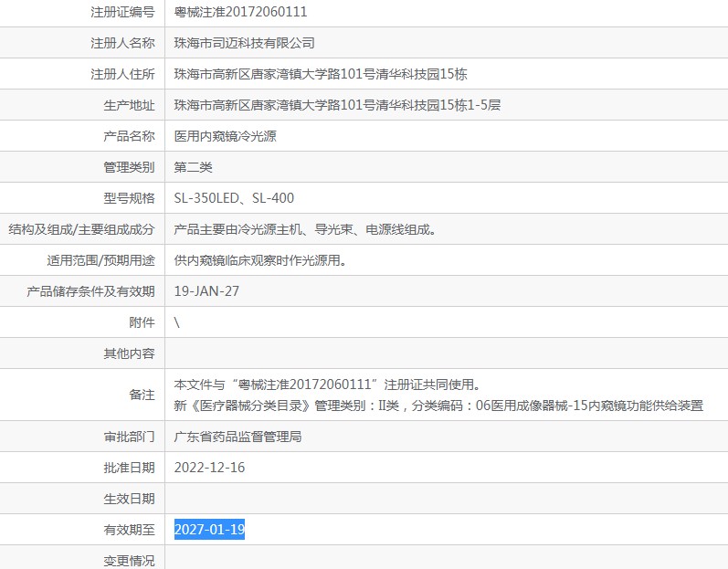728x569 pixels.
Task: Select the label 审批部门
Action: click(x=129, y=437)
